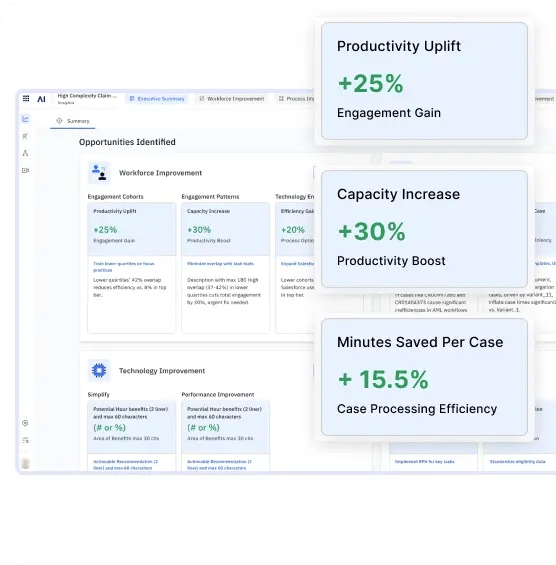Open the Workforce Improvement tab in the top bar

(x=232, y=99)
